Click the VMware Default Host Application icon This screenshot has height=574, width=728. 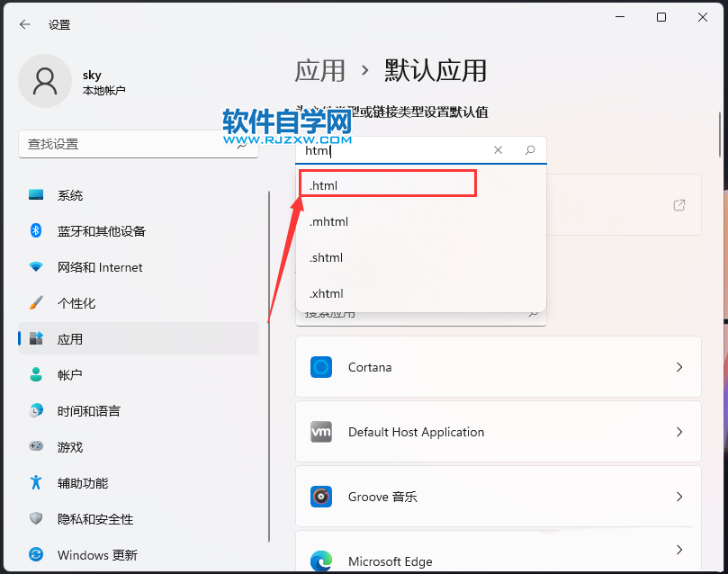pos(321,432)
